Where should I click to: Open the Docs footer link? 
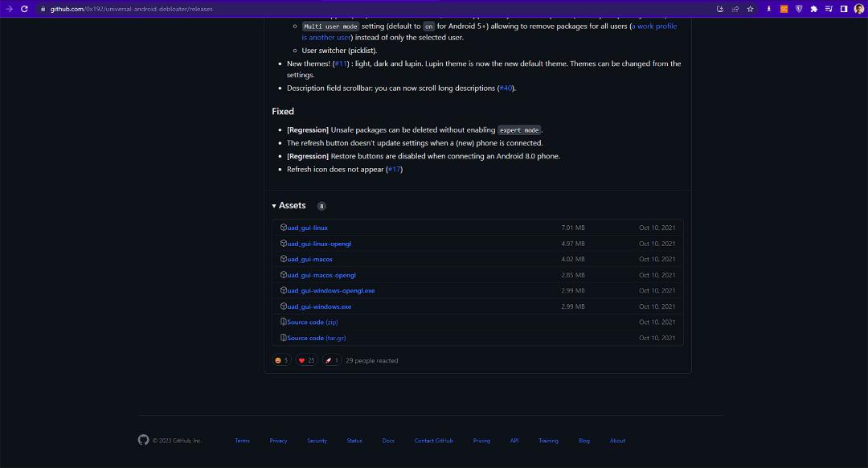tap(388, 441)
